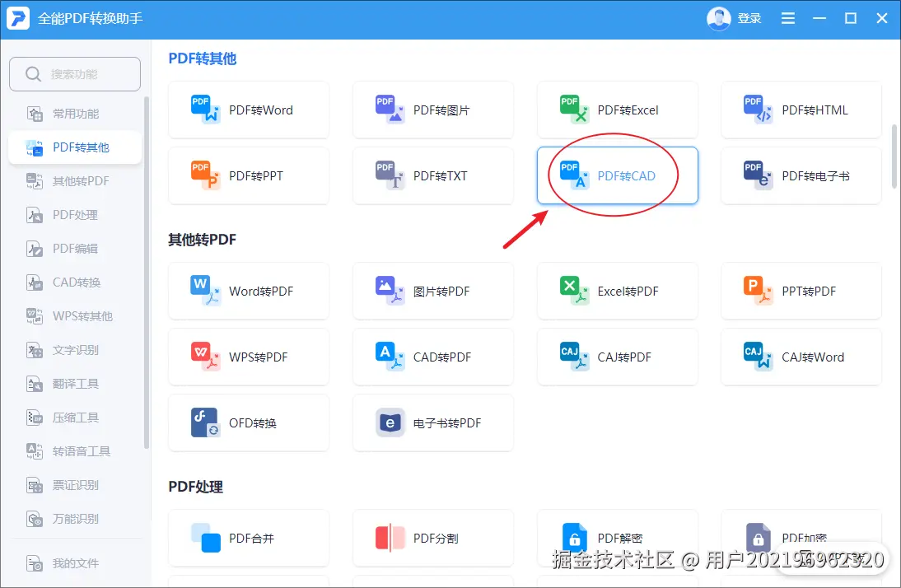
Task: Open the PDF转Word tool icon
Action: 205,110
